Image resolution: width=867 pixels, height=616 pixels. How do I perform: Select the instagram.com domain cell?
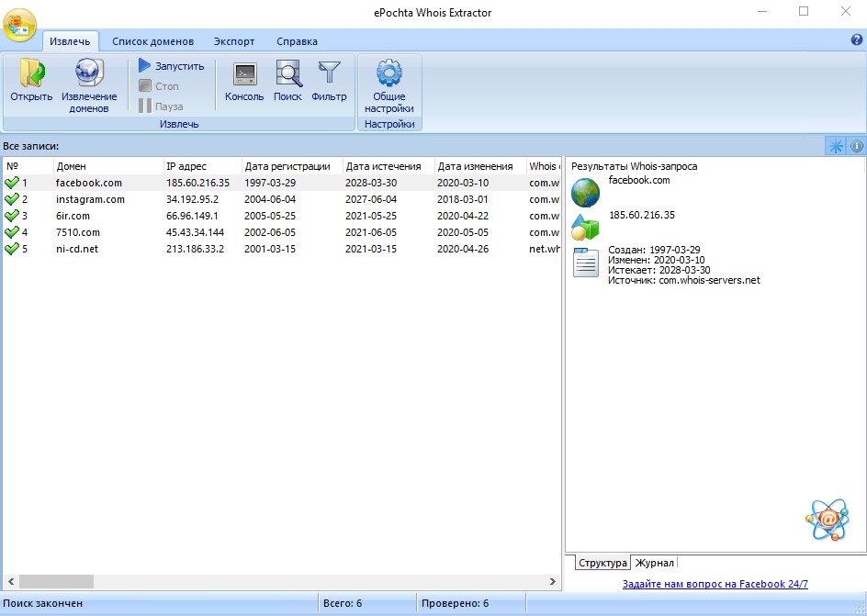coord(90,199)
